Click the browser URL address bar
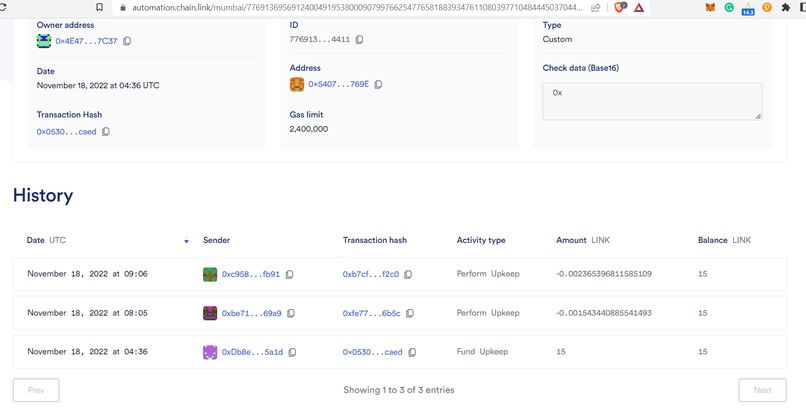This screenshot has height=418, width=806. pos(357,8)
